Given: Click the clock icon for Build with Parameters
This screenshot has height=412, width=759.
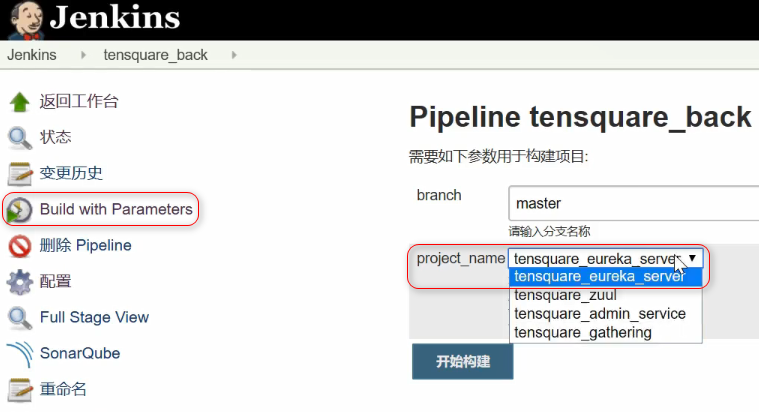Looking at the screenshot, I should coord(19,210).
